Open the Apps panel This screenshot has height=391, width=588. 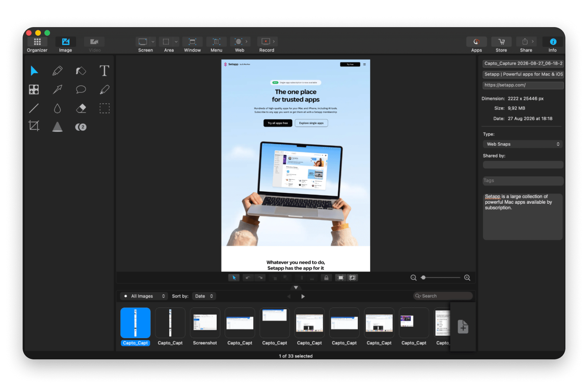(x=476, y=44)
